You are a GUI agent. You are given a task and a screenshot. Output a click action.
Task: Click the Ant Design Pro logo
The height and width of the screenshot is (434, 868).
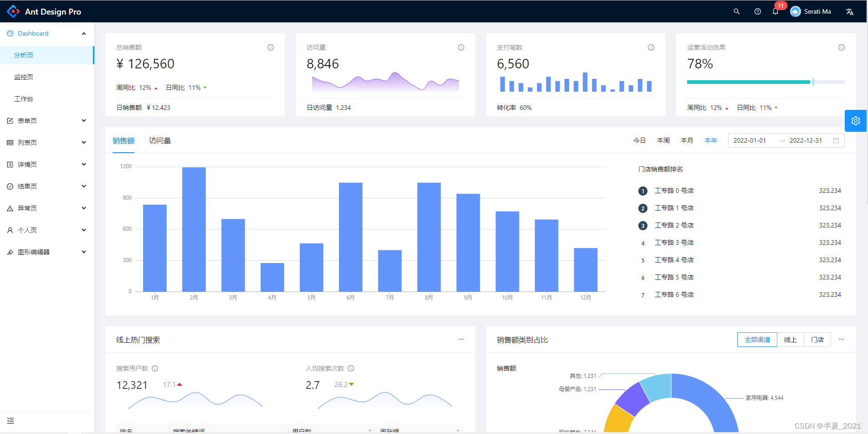pos(46,11)
